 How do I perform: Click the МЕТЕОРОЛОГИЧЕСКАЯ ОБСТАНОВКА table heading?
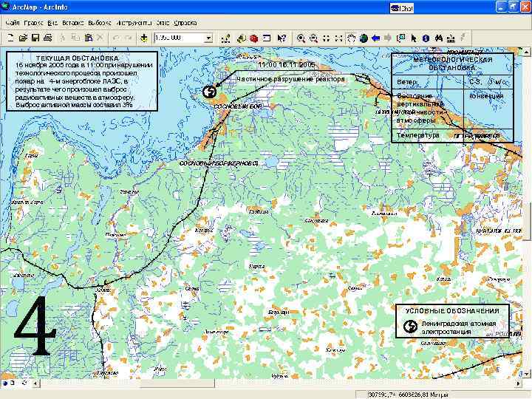pos(452,64)
